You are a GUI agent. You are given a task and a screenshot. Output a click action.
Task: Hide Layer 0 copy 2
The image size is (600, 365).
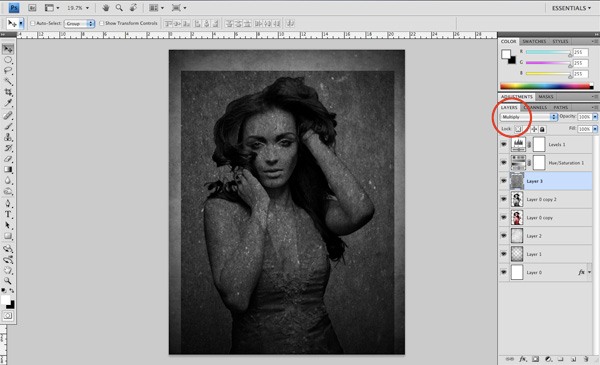504,199
